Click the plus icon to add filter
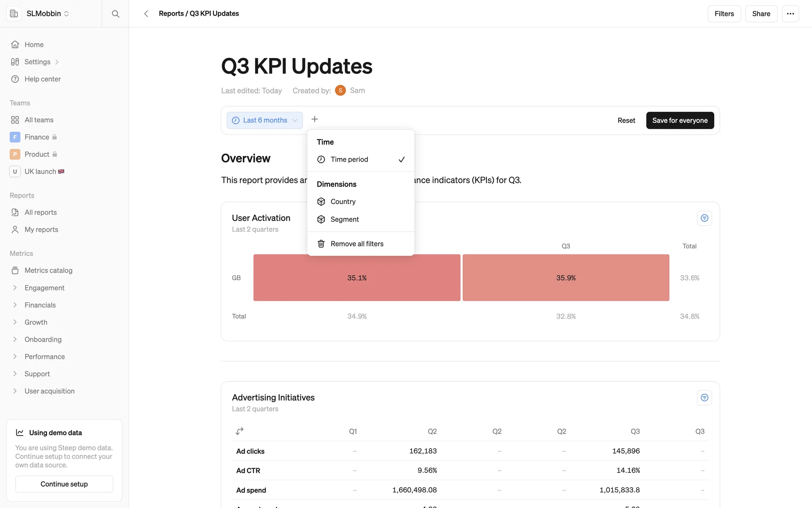 (315, 119)
